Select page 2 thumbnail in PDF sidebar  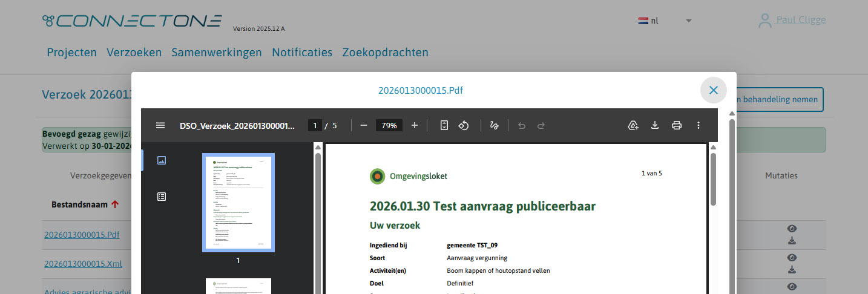(x=238, y=286)
